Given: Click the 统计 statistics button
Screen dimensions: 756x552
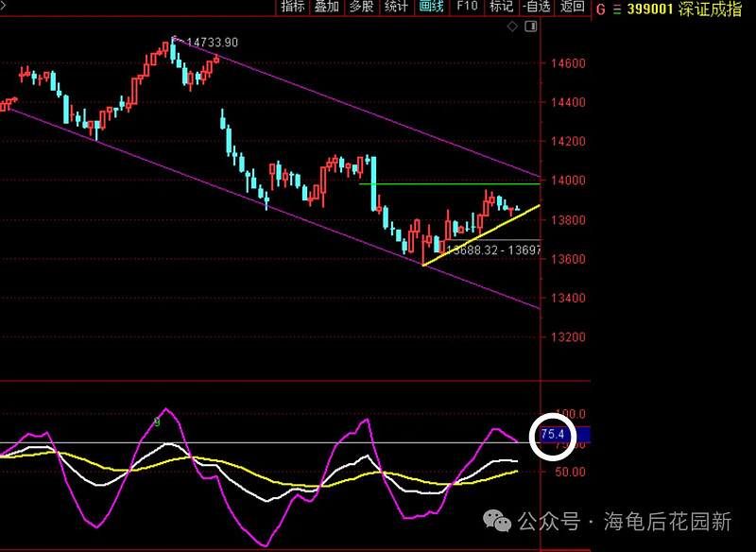Looking at the screenshot, I should coord(396,7).
